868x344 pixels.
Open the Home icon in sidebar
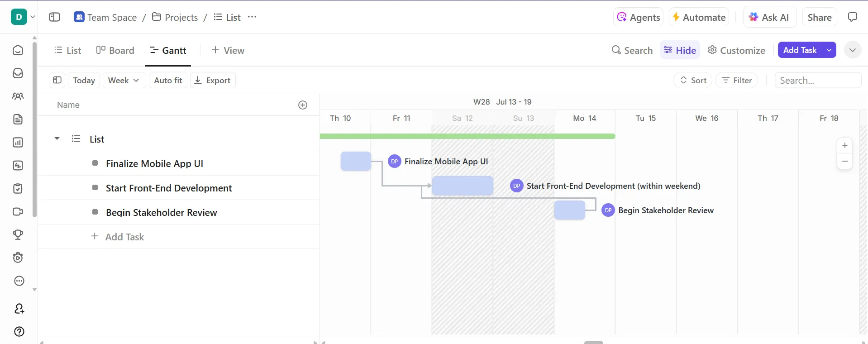click(x=18, y=50)
